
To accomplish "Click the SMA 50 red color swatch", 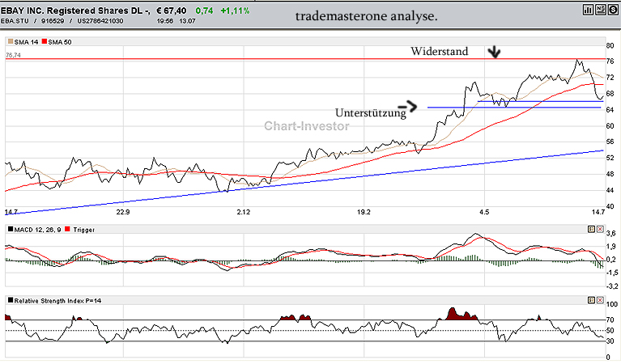I will click(x=45, y=41).
